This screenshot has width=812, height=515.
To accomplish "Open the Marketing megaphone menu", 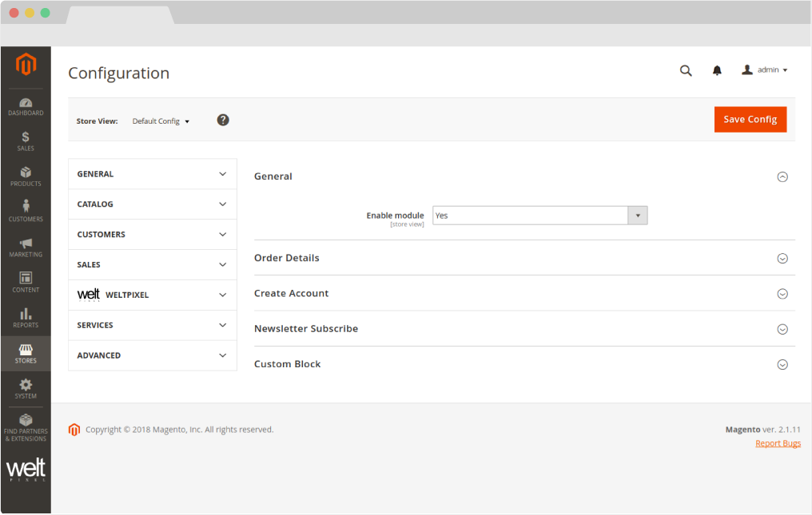I will coord(26,248).
